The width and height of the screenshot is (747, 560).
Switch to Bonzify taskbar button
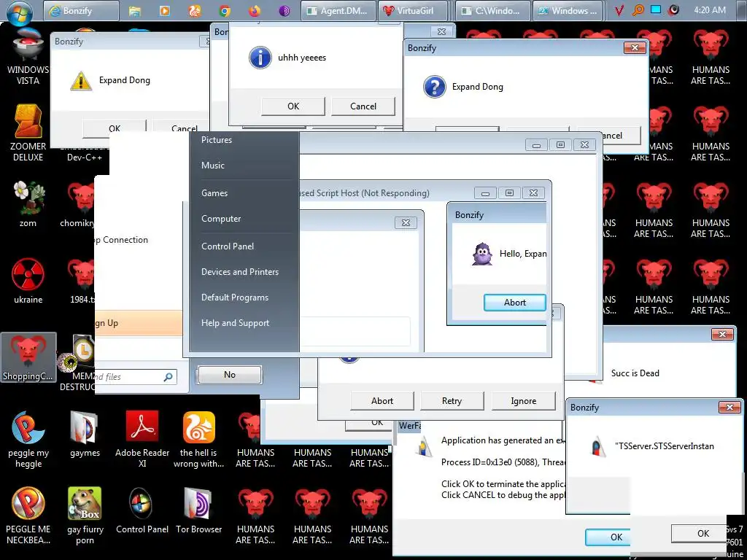82,10
